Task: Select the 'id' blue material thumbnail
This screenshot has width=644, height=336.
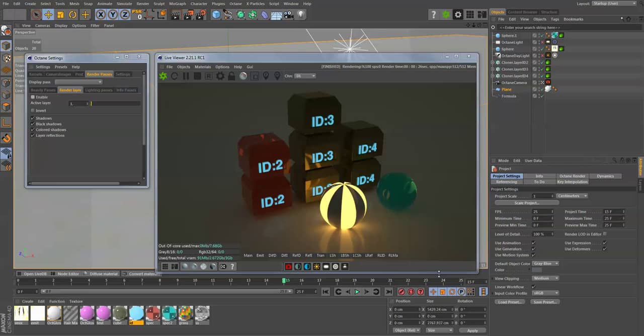Action: pos(136,315)
